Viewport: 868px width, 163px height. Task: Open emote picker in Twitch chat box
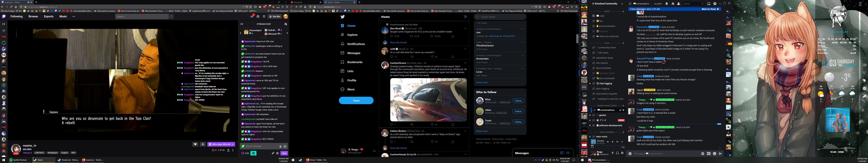pyautogui.click(x=285, y=146)
